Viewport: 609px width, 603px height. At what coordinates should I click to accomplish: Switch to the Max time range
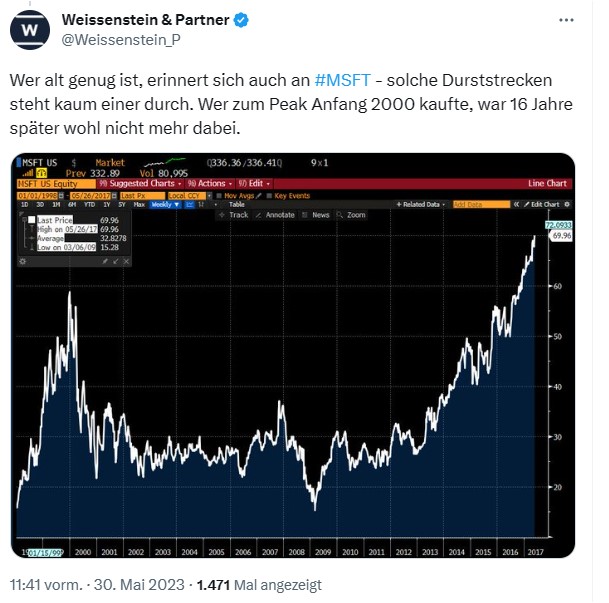139,204
